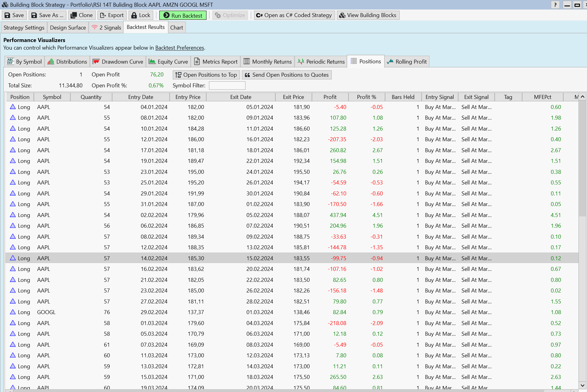587x392 pixels.
Task: Click View Building Blocks
Action: 368,15
